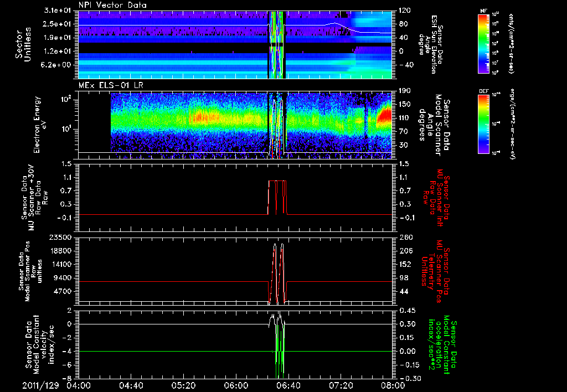567x392 pixels.
Task: Click the NPI sector spectrogram plot
Action: tap(235, 44)
